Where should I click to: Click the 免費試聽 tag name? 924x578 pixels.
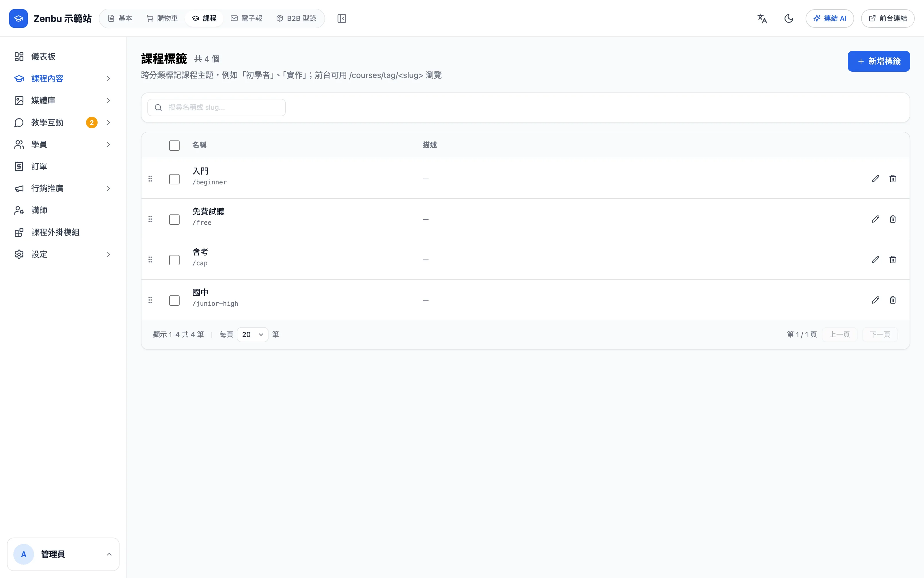pos(208,212)
